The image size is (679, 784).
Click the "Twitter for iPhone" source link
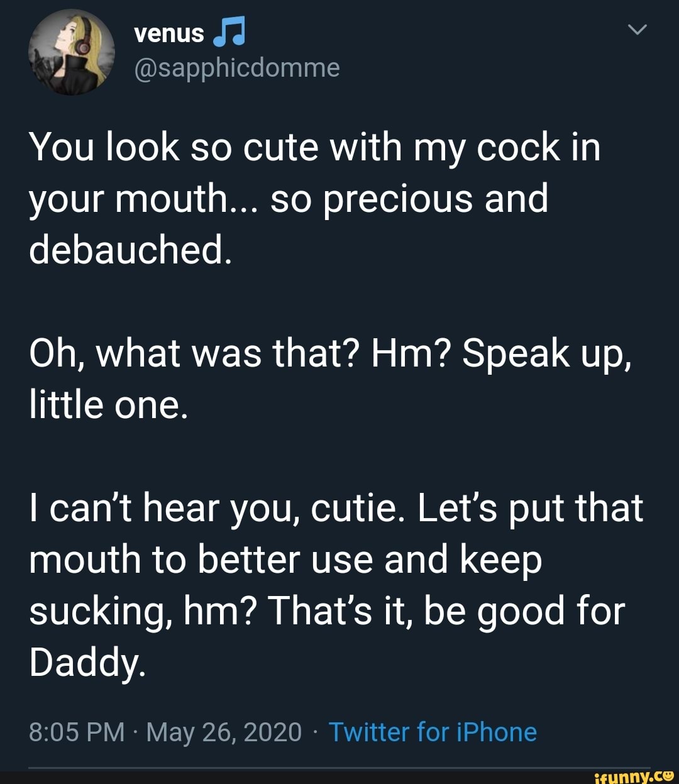pyautogui.click(x=433, y=732)
